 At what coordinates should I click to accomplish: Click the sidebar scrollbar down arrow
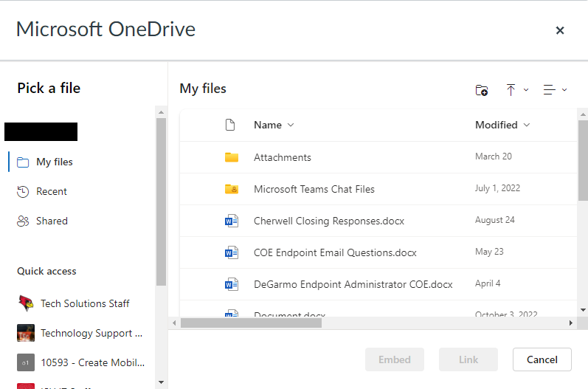coord(162,382)
